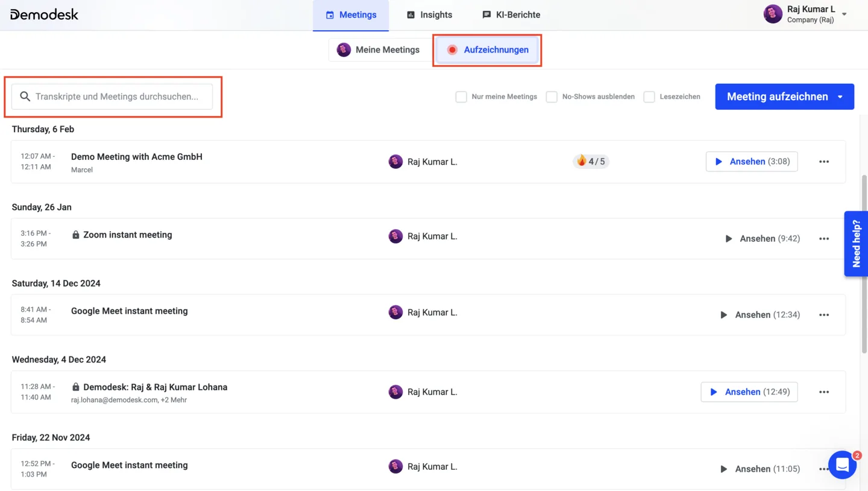Click Raj Kumar L profile avatar in header

pos(773,14)
